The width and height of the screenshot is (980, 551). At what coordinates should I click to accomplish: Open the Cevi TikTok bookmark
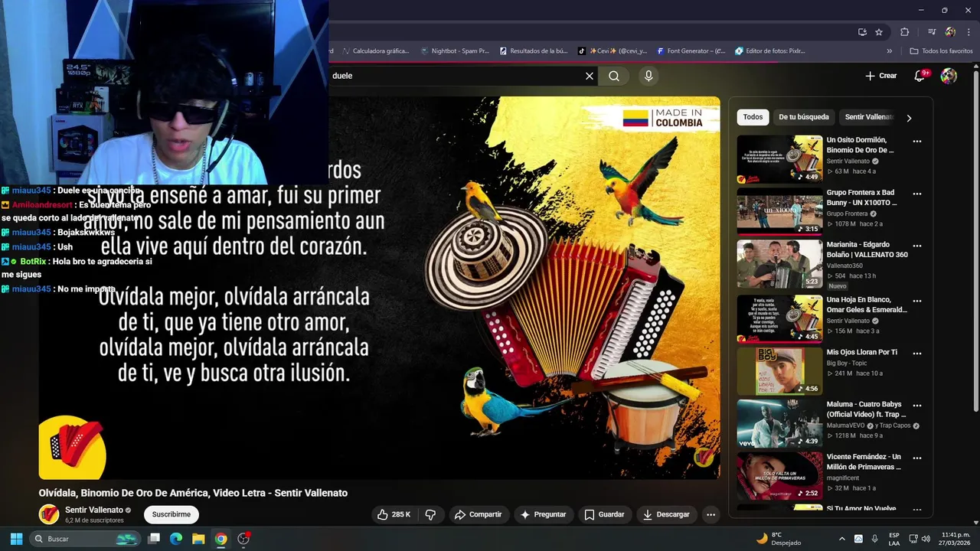coord(612,51)
